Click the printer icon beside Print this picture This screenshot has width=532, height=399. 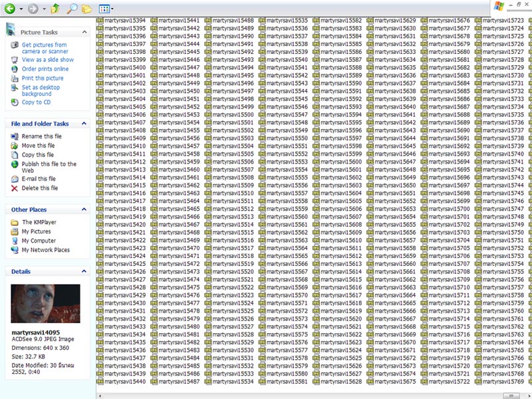click(x=15, y=78)
